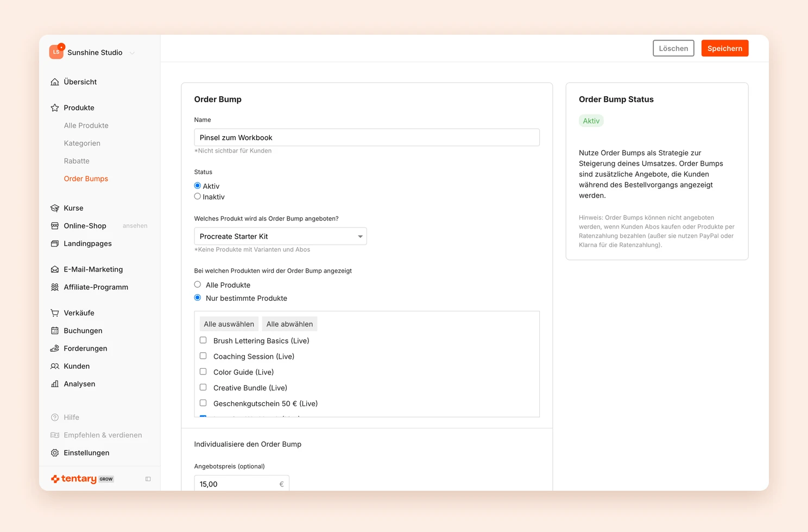Click the Produkte star icon
This screenshot has width=808, height=532.
click(x=55, y=108)
